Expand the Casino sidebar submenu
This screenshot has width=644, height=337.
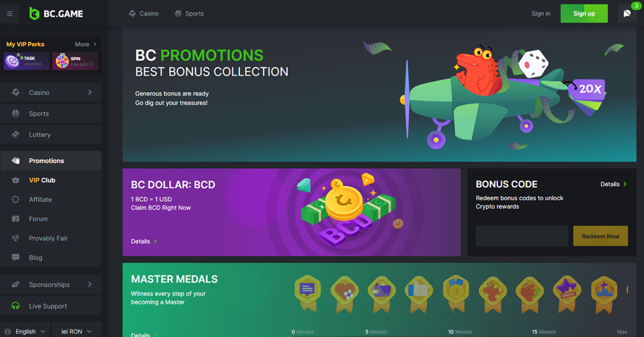(90, 92)
